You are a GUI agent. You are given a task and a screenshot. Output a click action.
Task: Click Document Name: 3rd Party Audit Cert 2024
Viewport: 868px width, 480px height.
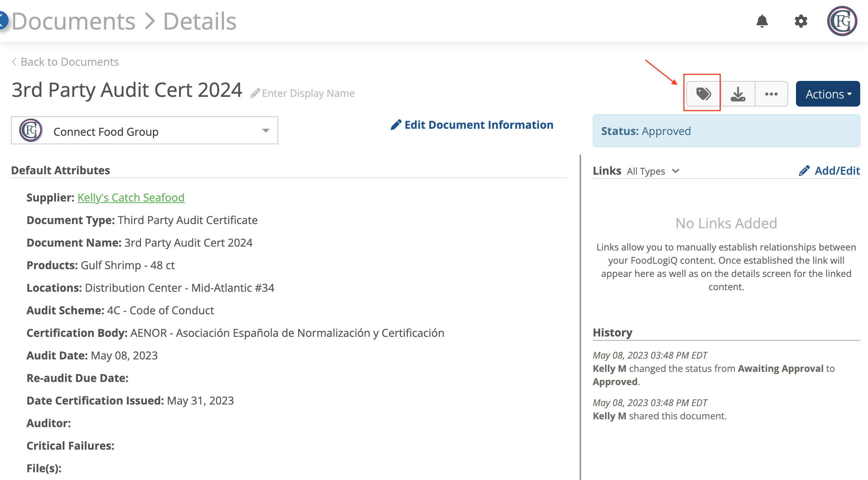[x=139, y=243]
